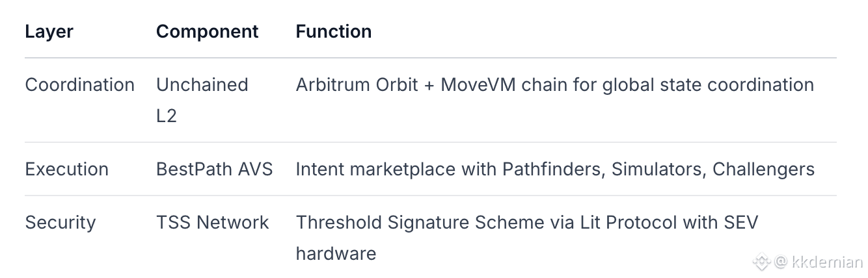Click the BestPath AVS component cell
This screenshot has width=868, height=278.
[x=214, y=169]
